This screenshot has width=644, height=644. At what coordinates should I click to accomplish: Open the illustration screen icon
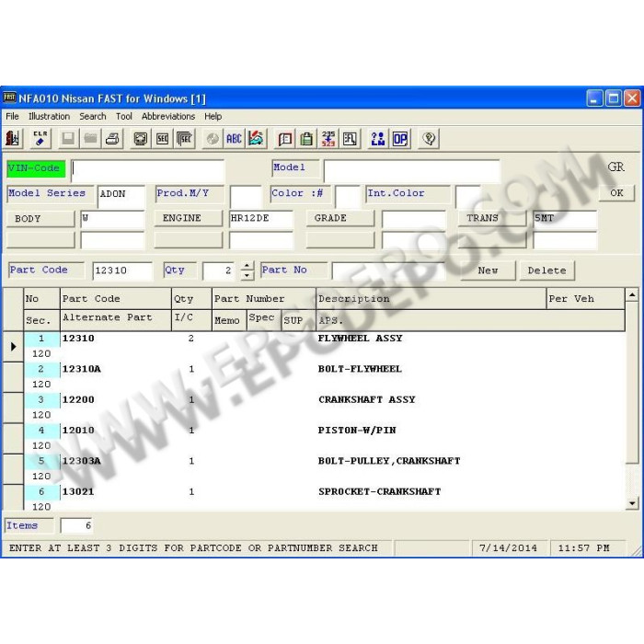141,139
